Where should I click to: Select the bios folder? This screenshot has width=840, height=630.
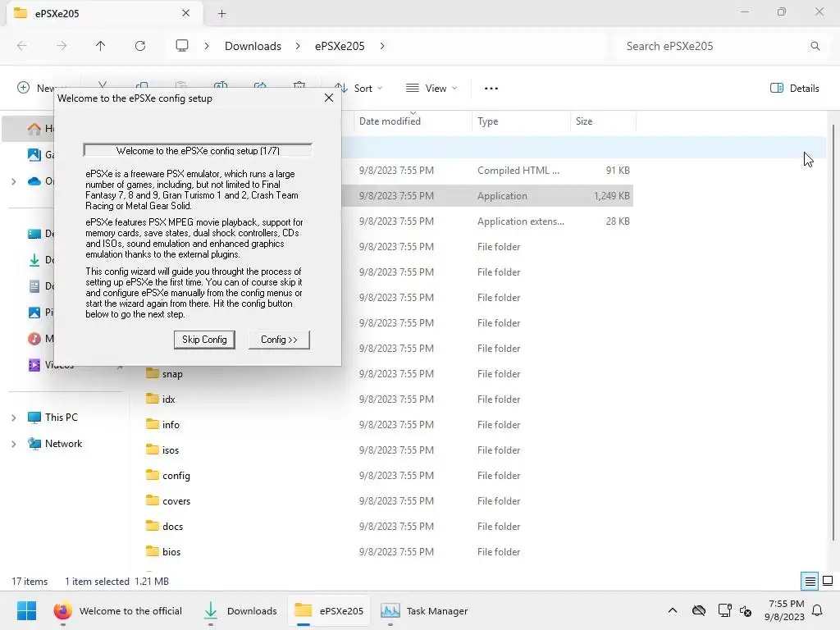click(x=171, y=552)
